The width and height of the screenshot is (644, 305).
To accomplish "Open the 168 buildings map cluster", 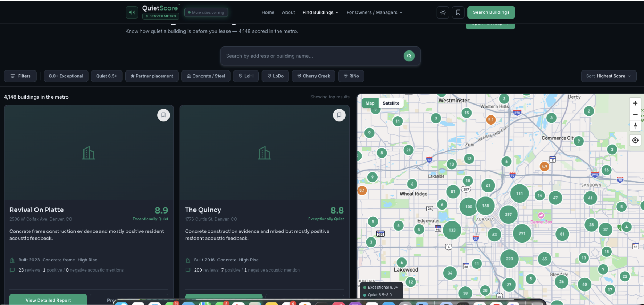I will pos(485,206).
